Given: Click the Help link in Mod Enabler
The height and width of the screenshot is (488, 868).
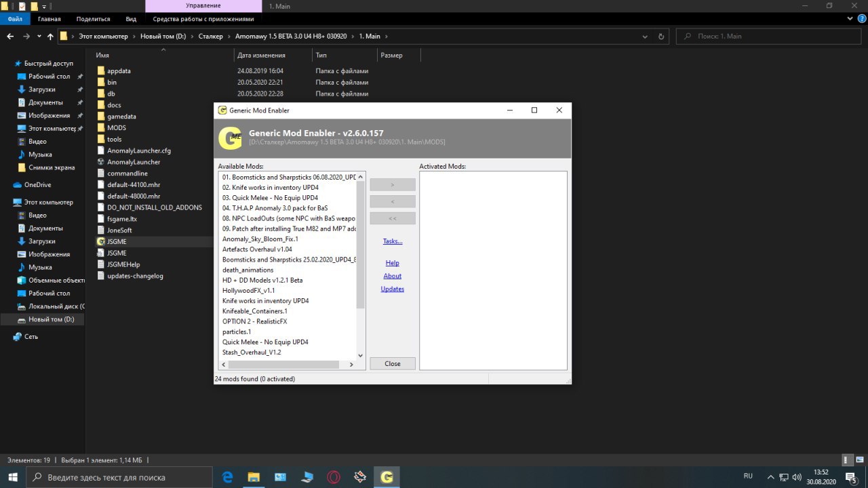Looking at the screenshot, I should [393, 263].
